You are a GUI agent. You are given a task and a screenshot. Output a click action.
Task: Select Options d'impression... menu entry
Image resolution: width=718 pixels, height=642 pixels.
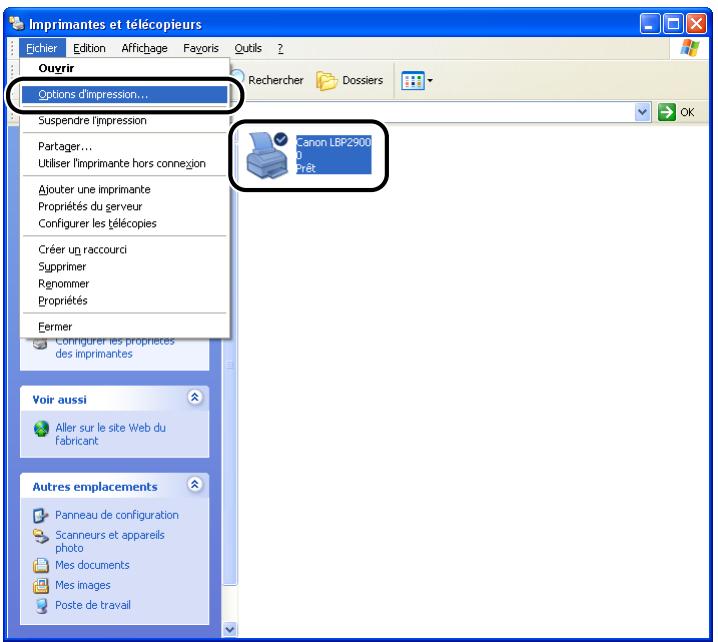tap(125, 94)
